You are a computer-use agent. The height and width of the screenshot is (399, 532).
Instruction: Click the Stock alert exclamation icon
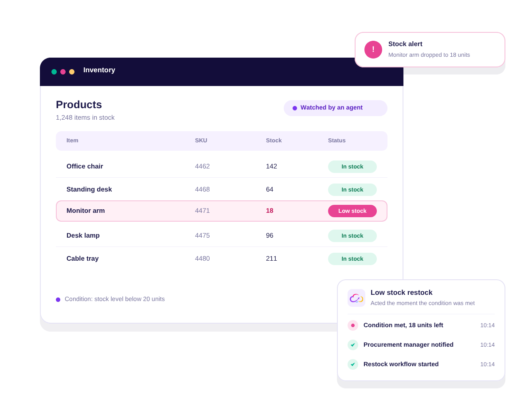(373, 50)
